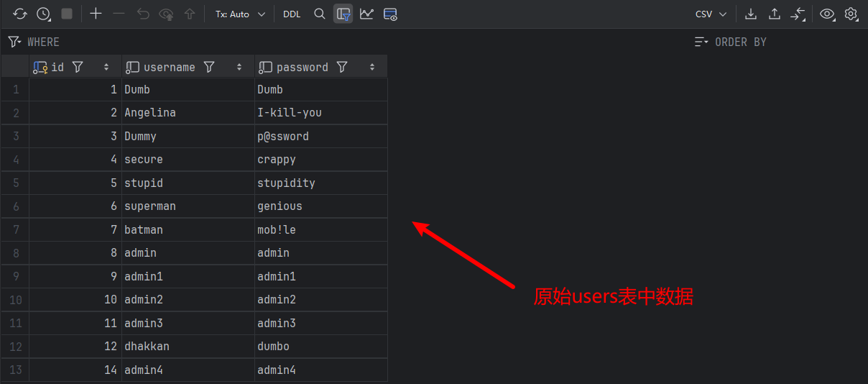Click username cell 'Dummy'
The height and width of the screenshot is (384, 868).
click(x=188, y=136)
